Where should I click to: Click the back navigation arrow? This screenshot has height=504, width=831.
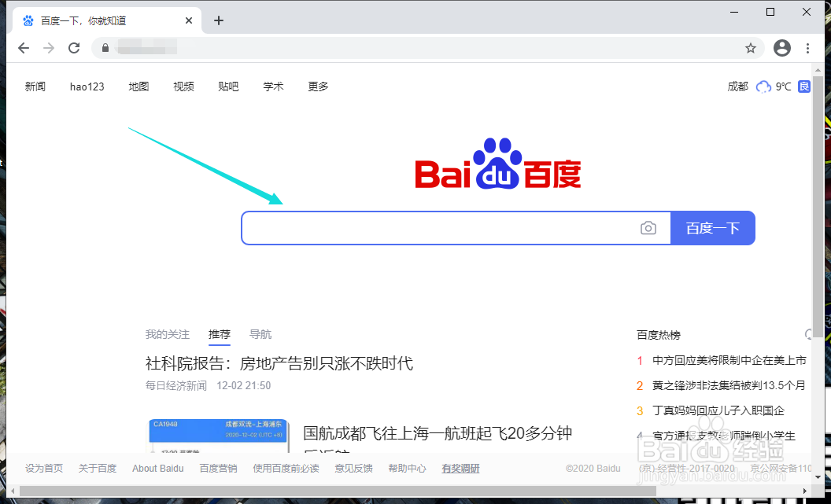[x=24, y=48]
